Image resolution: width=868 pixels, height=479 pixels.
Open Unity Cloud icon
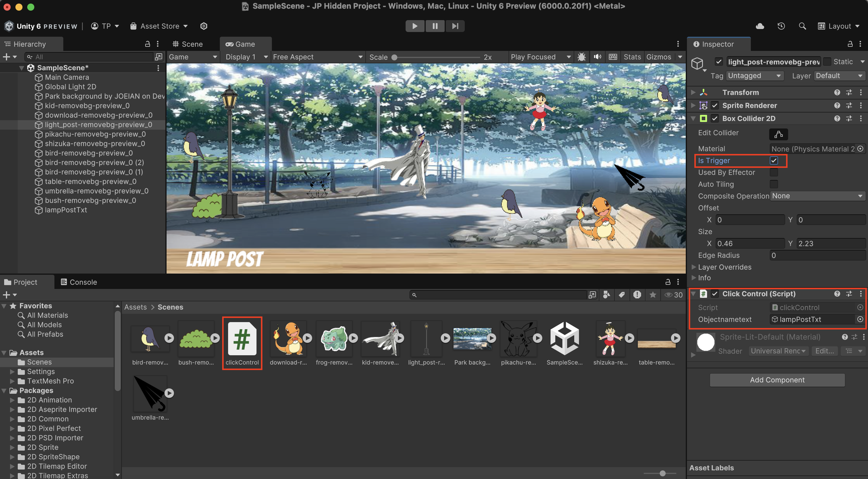pos(760,26)
